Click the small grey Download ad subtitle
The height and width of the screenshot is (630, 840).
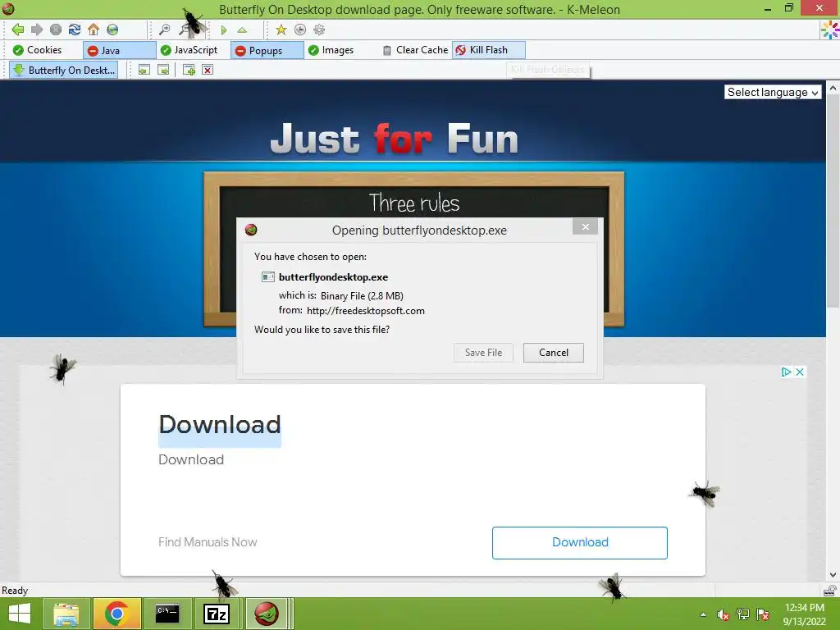coord(191,459)
